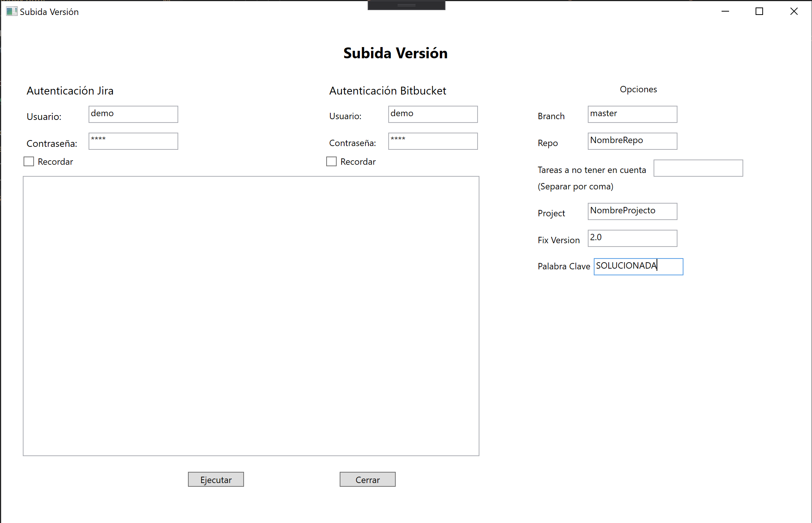Click the 'Project' label
The image size is (812, 523).
(x=551, y=213)
